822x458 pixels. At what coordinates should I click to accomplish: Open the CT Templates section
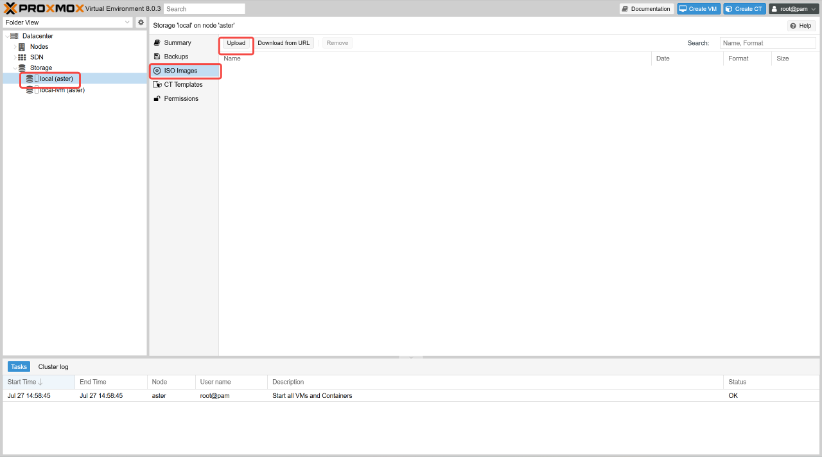184,84
